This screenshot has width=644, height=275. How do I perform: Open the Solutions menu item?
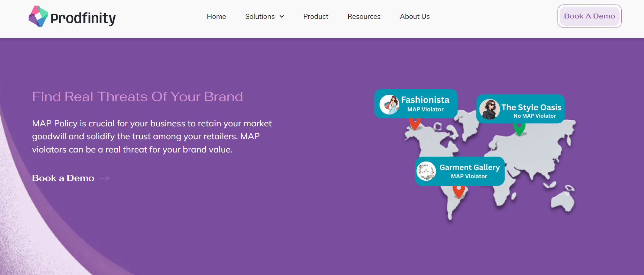coord(260,16)
